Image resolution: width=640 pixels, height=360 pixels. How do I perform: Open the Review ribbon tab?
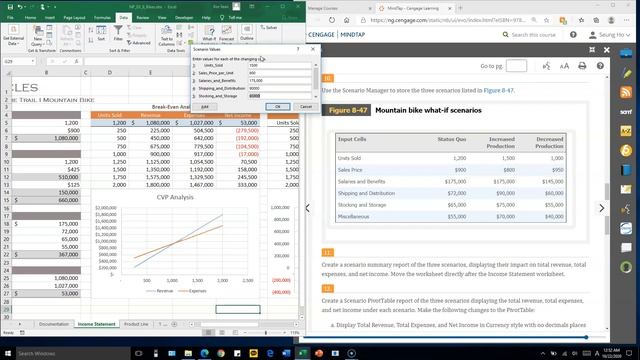click(x=142, y=18)
